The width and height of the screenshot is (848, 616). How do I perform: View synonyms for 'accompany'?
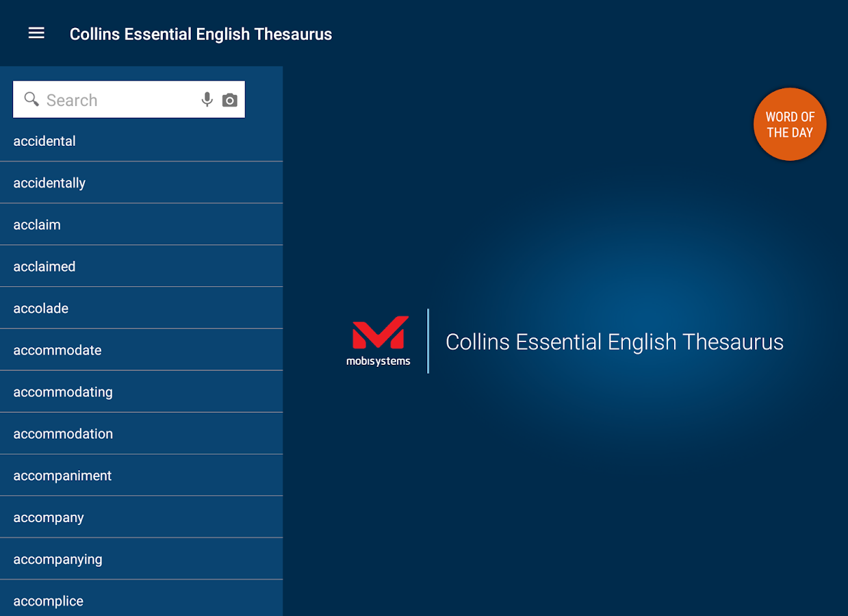pos(141,517)
